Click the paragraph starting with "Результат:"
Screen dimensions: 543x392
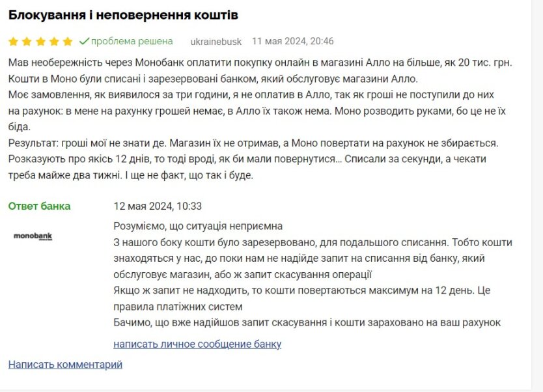[x=253, y=143]
